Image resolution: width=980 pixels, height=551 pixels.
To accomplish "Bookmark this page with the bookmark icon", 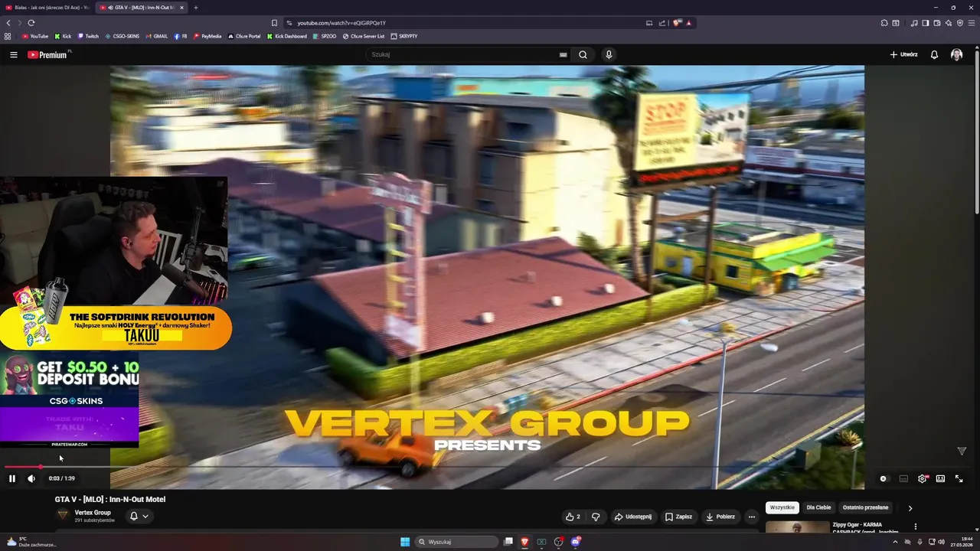I will (x=274, y=23).
